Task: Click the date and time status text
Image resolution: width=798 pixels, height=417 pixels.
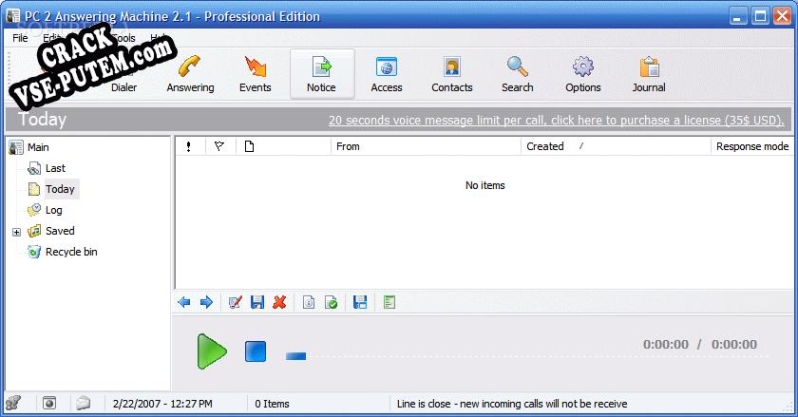Action: click(163, 404)
